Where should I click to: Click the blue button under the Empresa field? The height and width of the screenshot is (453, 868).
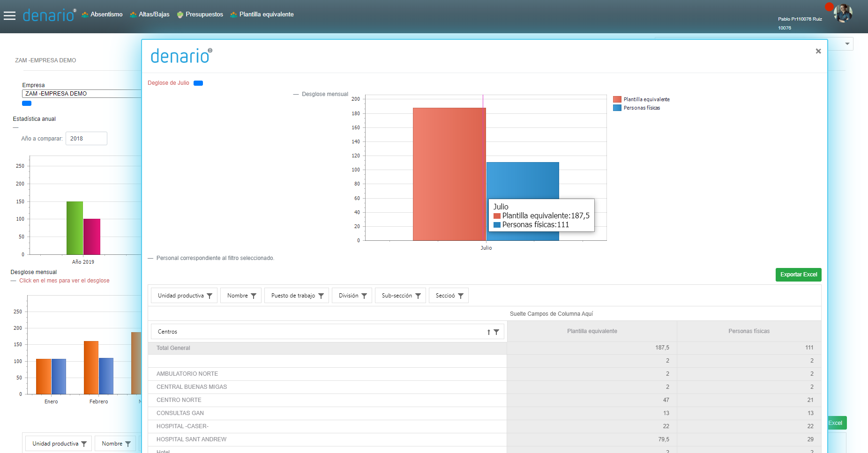coord(27,104)
